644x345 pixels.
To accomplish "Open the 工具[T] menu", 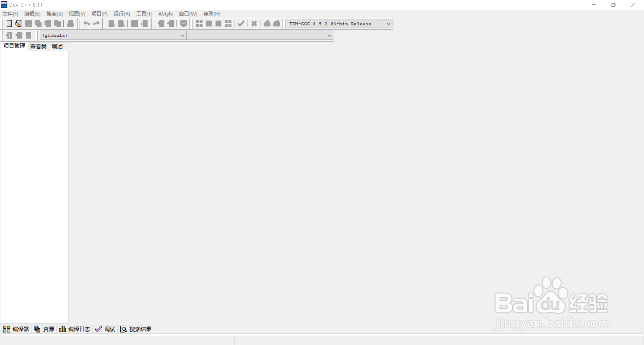I will pyautogui.click(x=144, y=14).
